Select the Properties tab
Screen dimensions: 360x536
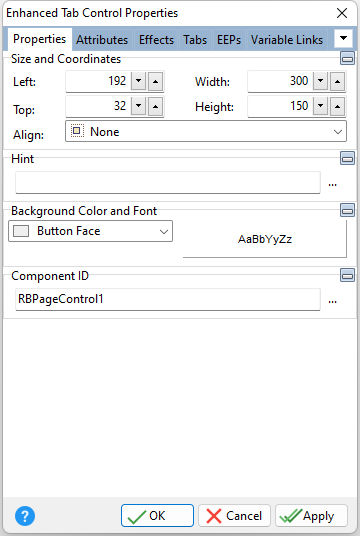39,39
